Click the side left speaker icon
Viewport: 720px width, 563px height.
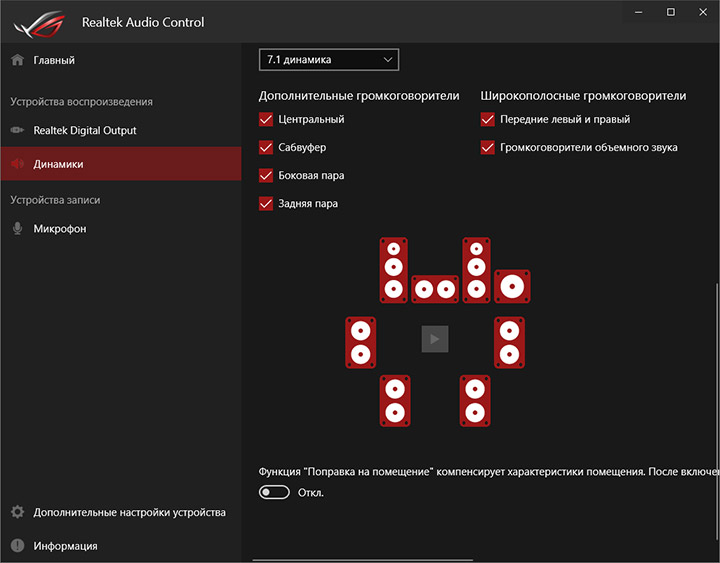[x=361, y=341]
